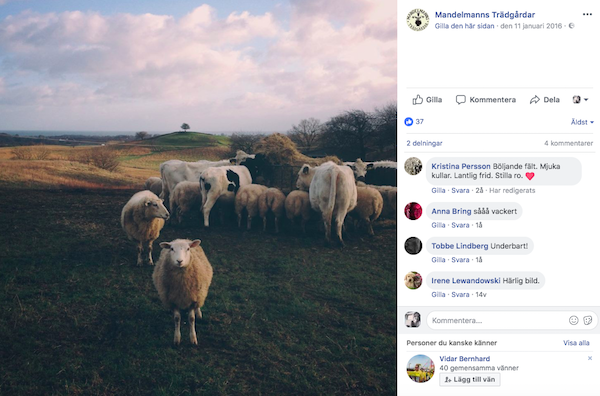This screenshot has height=396, width=600.
Task: Click inside the Kommentera input field
Action: [497, 320]
